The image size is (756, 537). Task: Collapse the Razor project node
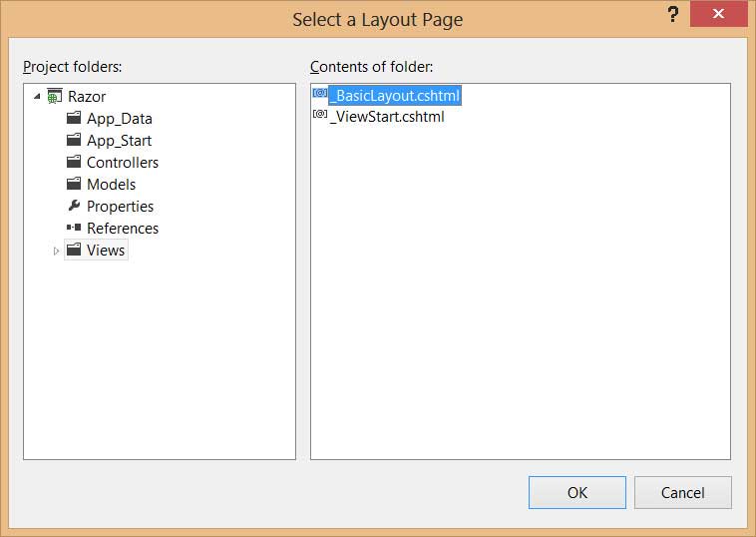(37, 97)
